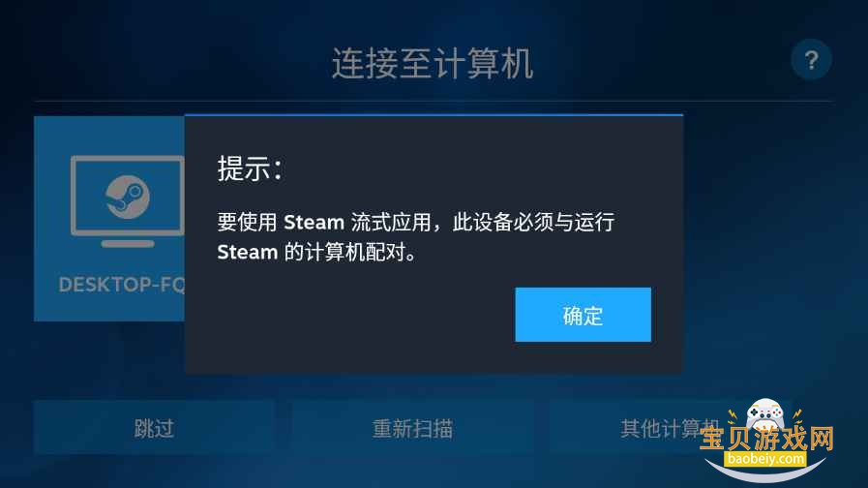Screen dimensions: 868x488
Task: Open the 宝贝游戏网 watermark text
Action: (x=766, y=439)
